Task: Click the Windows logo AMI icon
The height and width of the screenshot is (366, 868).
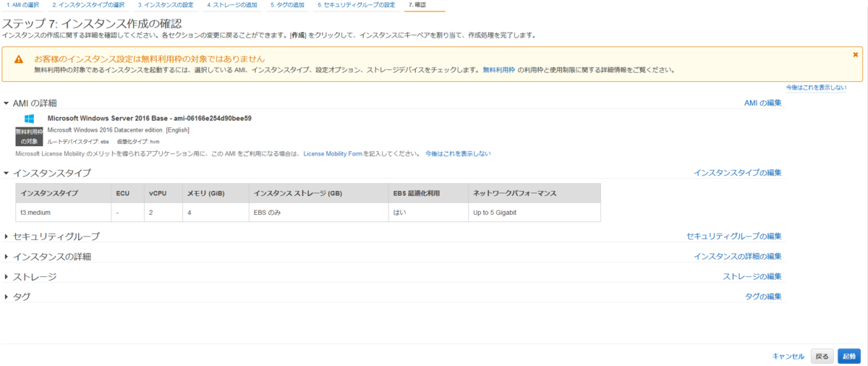Action: pos(30,119)
